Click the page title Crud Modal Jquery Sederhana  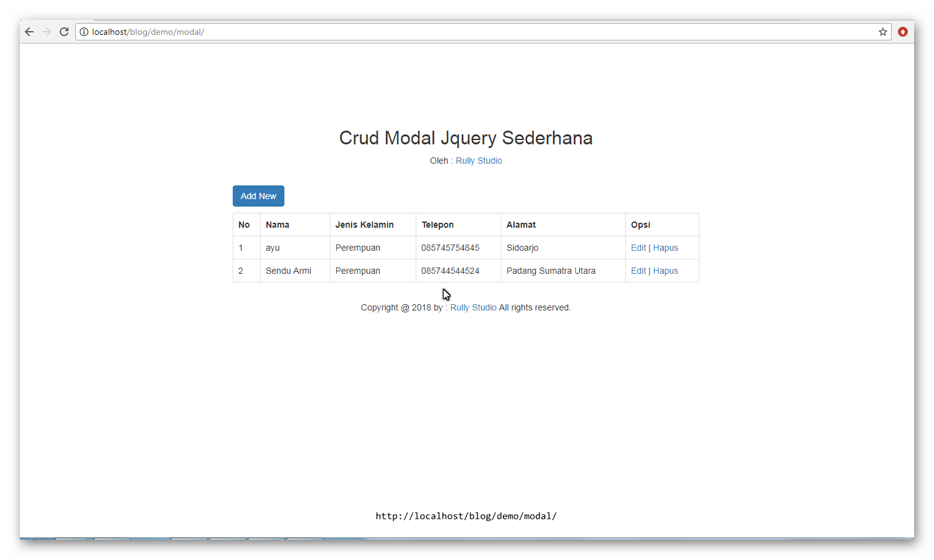coord(466,138)
